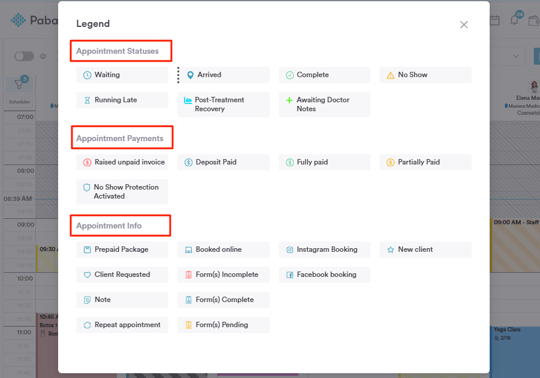540x378 pixels.
Task: Click the Facebook booking label
Action: tap(326, 274)
